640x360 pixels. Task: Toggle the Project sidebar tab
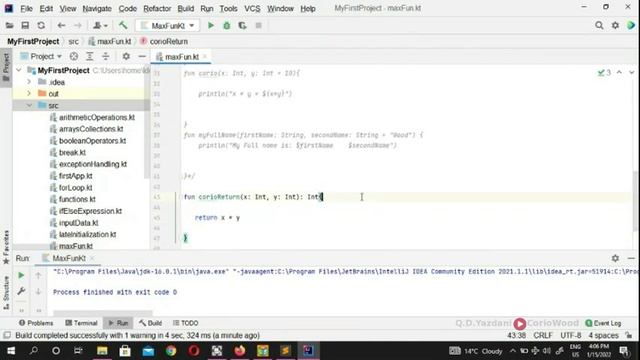click(x=6, y=67)
